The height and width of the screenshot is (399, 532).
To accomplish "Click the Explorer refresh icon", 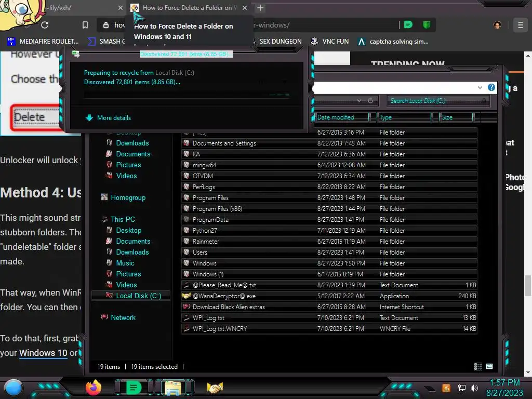I will click(370, 101).
